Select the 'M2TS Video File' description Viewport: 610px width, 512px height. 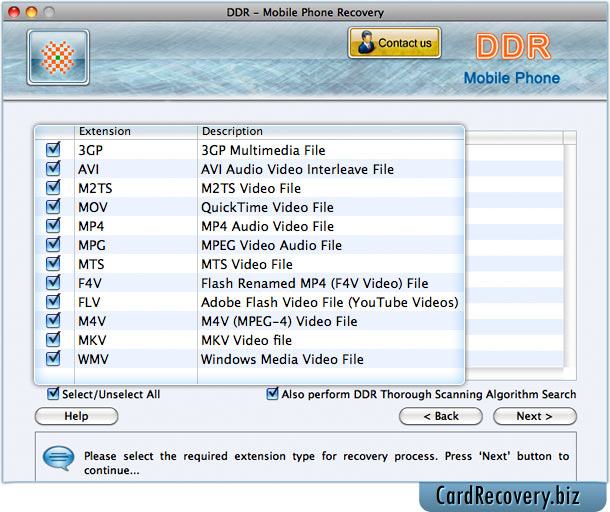(x=251, y=188)
